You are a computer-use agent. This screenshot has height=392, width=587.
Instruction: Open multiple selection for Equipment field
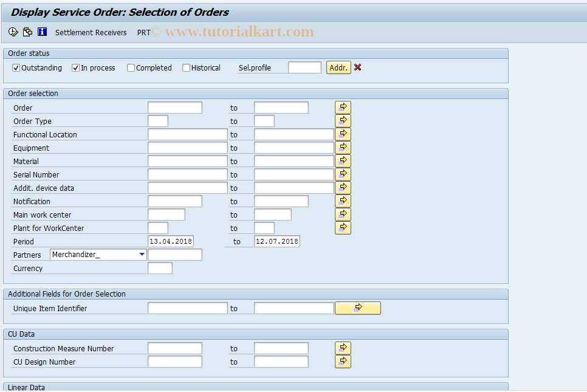tap(343, 147)
